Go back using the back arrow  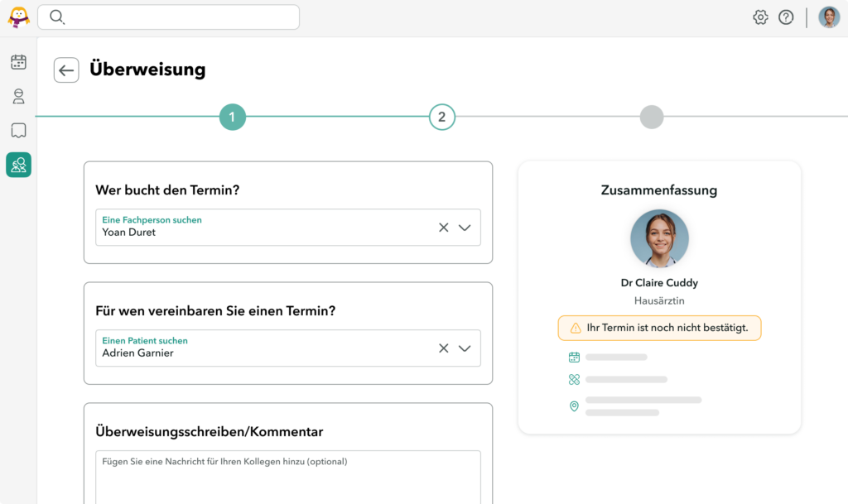(x=66, y=70)
